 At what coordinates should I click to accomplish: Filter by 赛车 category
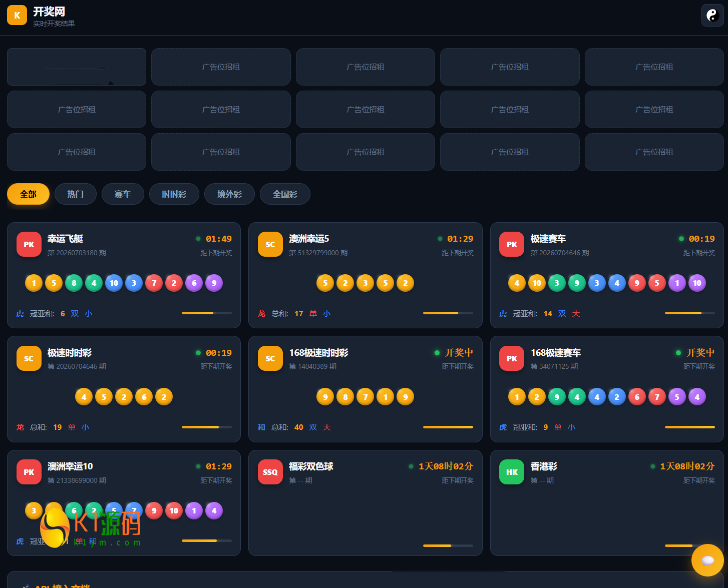click(x=123, y=194)
